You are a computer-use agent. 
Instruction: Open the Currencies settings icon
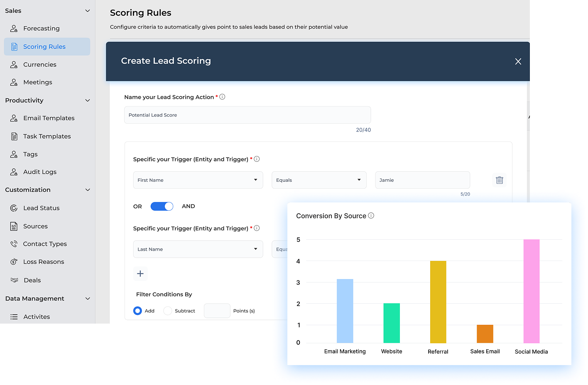14,64
